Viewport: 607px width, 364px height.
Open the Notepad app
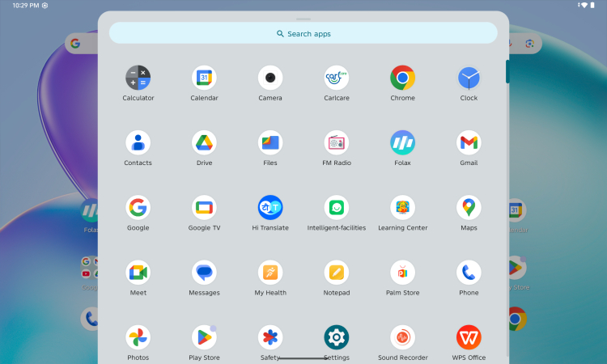click(x=337, y=273)
